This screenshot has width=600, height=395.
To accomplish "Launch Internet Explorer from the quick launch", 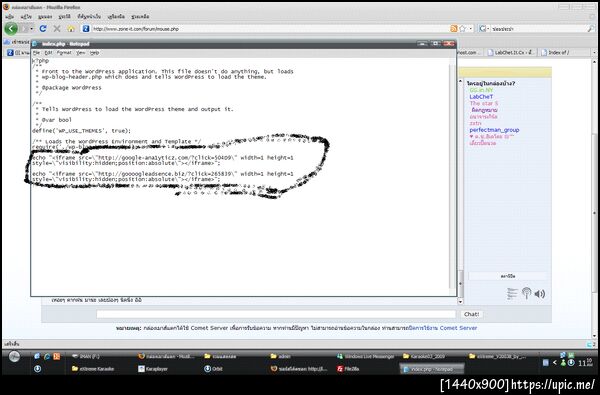I will [47, 356].
